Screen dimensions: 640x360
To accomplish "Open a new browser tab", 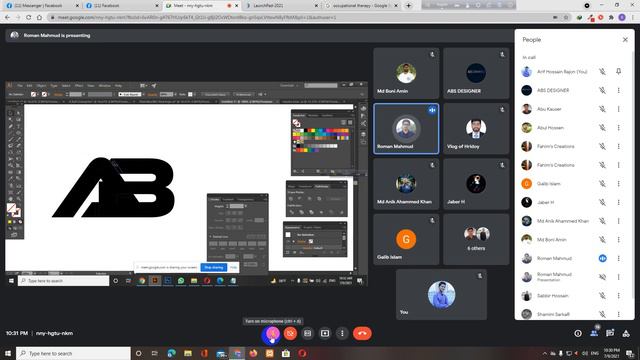I will [x=408, y=6].
